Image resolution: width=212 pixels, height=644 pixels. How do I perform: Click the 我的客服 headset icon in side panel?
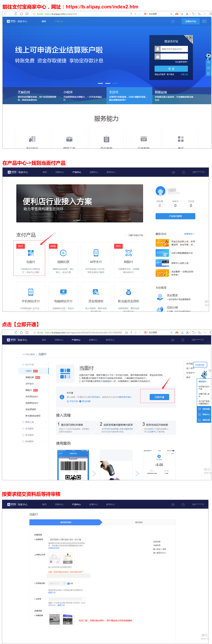coord(200,409)
